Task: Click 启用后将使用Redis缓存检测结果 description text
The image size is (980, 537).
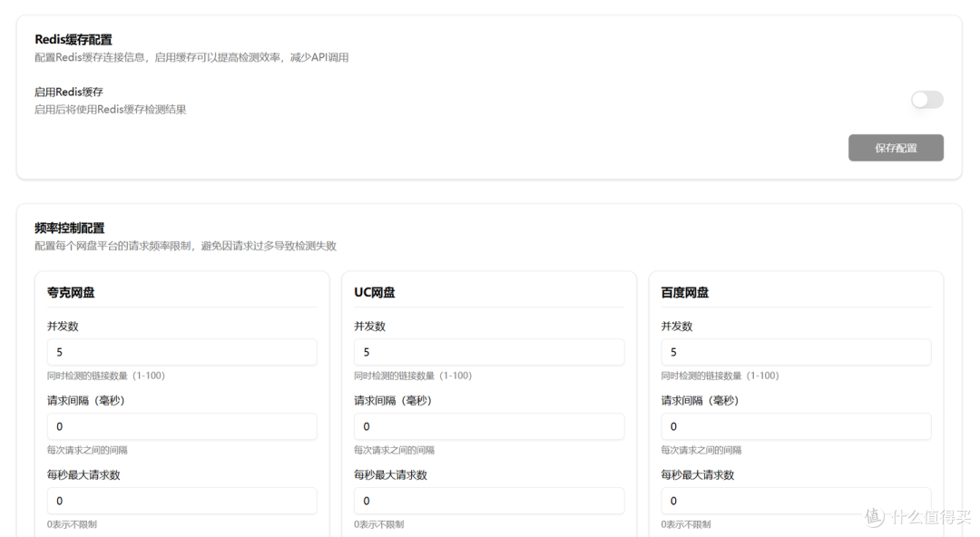Action: tap(110, 110)
